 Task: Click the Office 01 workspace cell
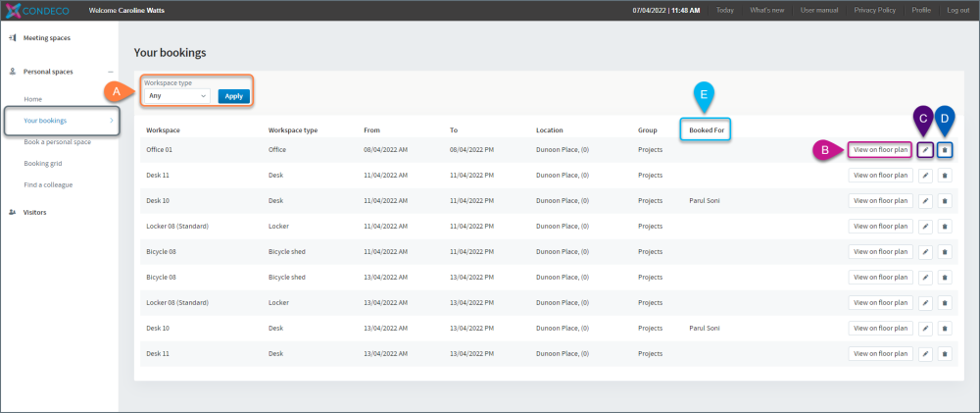pos(159,150)
